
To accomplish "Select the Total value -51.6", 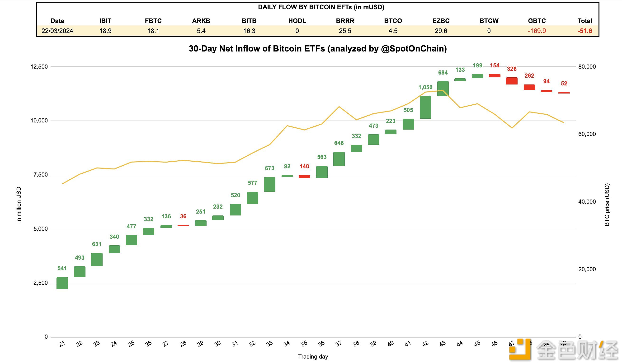I will coord(585,31).
